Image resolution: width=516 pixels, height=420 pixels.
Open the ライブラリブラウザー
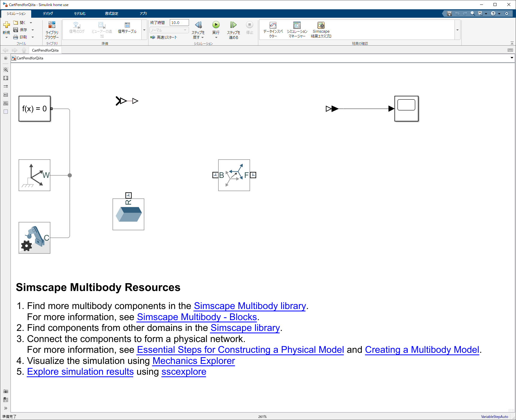click(x=51, y=30)
